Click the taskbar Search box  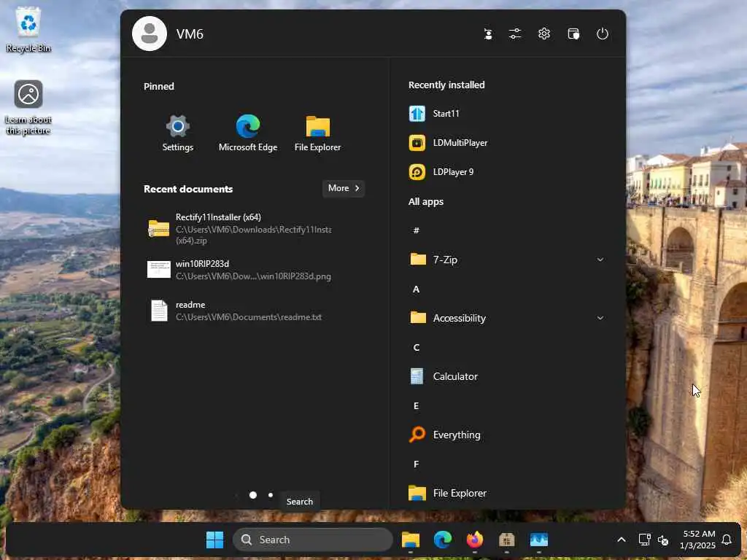pos(313,540)
